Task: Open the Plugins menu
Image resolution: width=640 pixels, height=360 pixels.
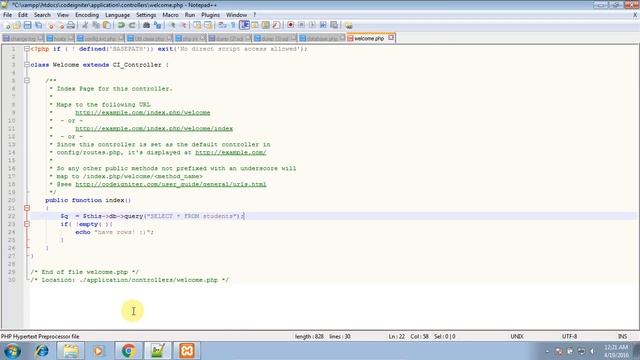Action: 210,15
